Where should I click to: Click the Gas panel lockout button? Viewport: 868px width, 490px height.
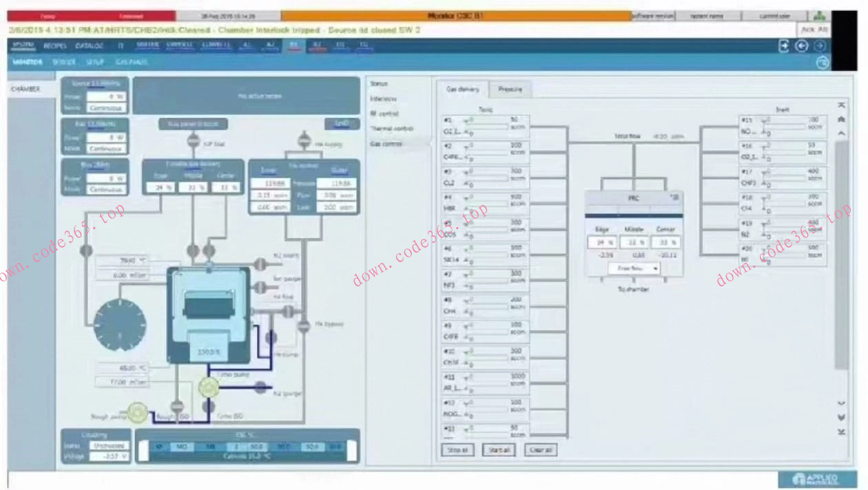pos(193,125)
